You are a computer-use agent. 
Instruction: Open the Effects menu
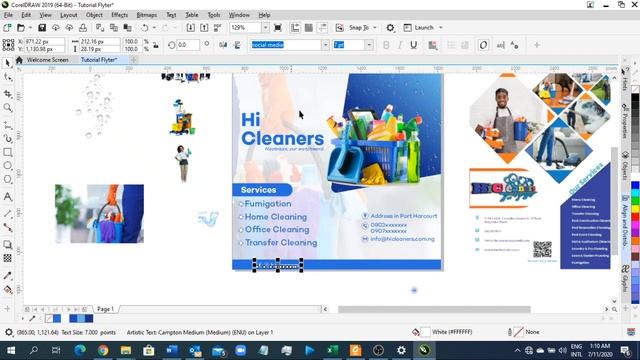click(x=120, y=15)
